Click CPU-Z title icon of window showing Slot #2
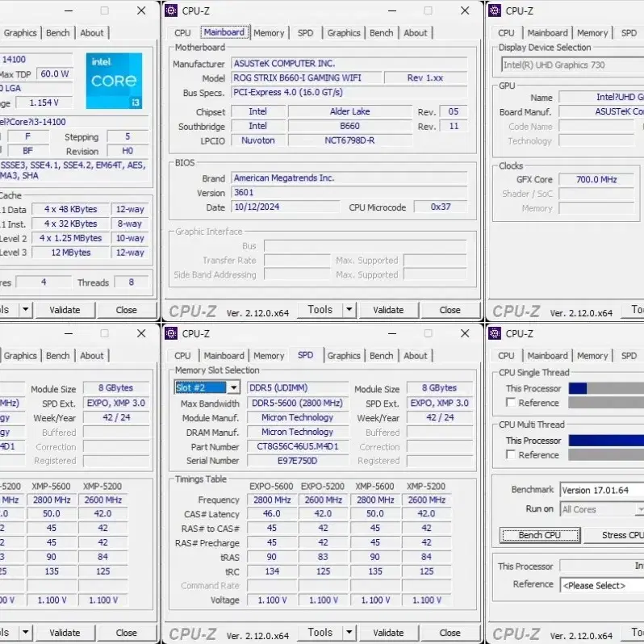The width and height of the screenshot is (644, 644). click(171, 333)
